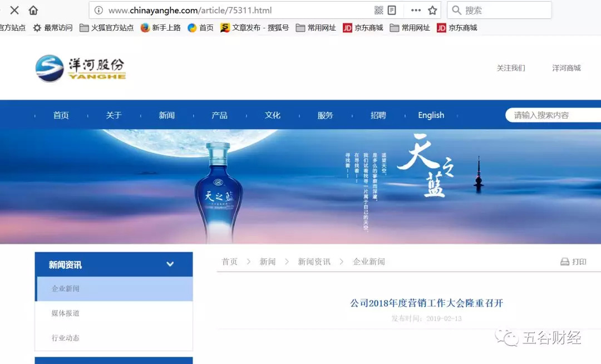Select 新闻 in navigation bar
The width and height of the screenshot is (601, 364).
click(167, 115)
